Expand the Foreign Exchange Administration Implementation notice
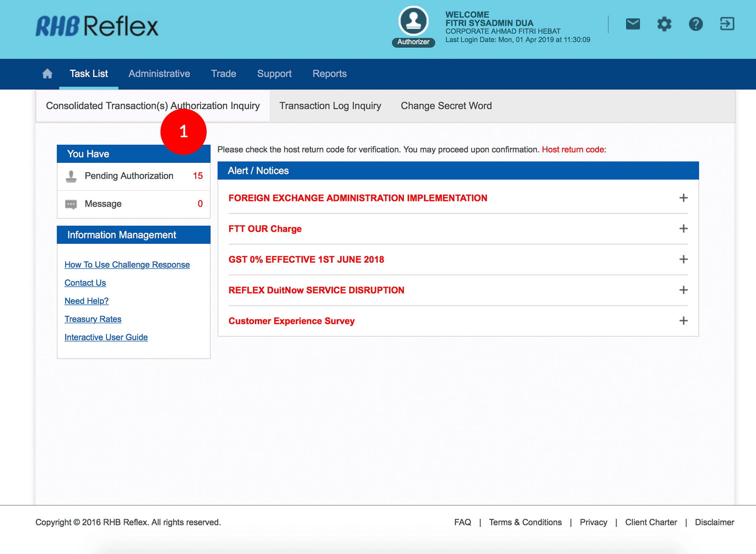Viewport: 756px width, 554px height. [683, 198]
